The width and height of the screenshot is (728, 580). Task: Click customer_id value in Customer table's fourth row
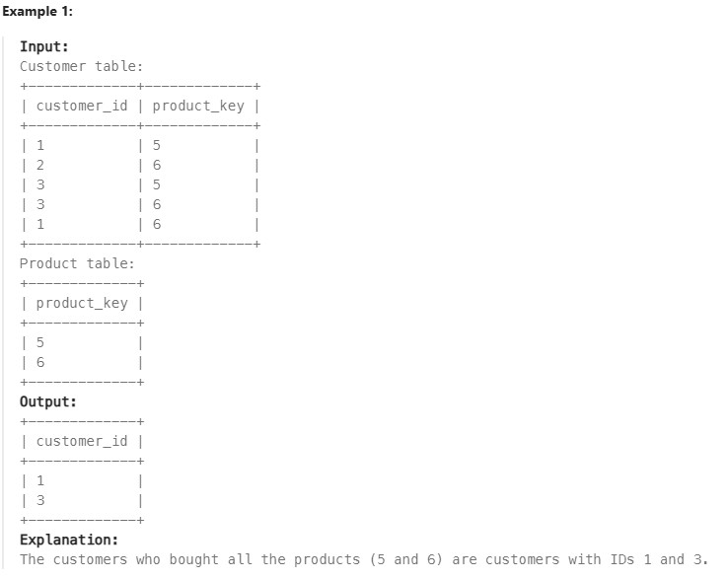[x=40, y=204]
